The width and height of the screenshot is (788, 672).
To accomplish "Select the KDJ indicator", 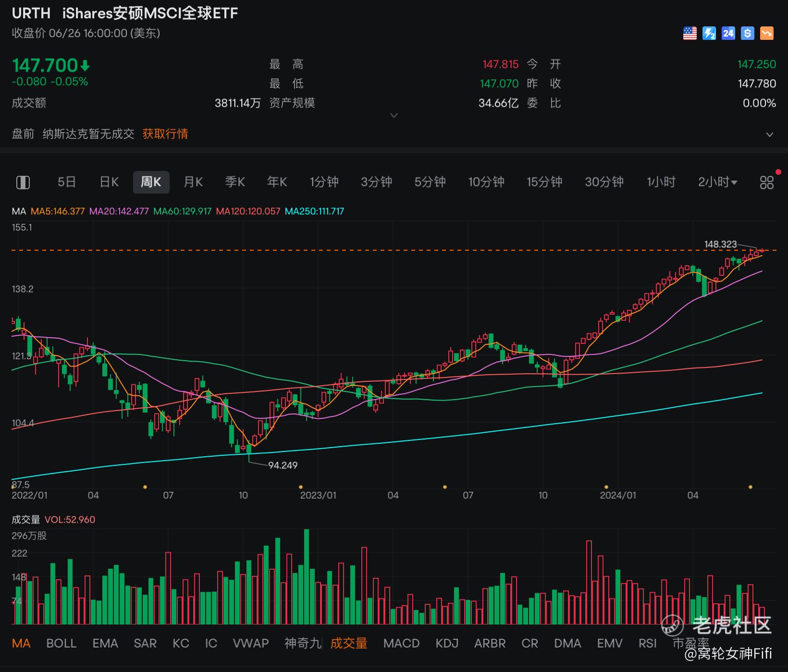I will [x=447, y=643].
